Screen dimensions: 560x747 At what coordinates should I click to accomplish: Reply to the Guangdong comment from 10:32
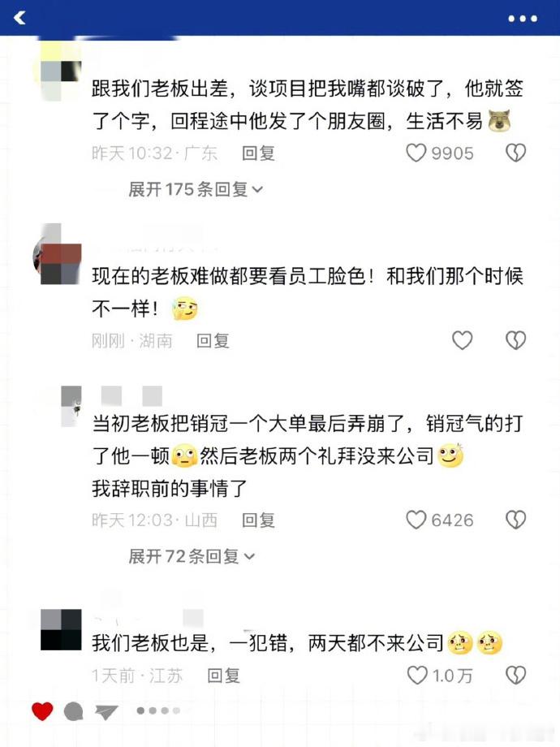pyautogui.click(x=258, y=153)
